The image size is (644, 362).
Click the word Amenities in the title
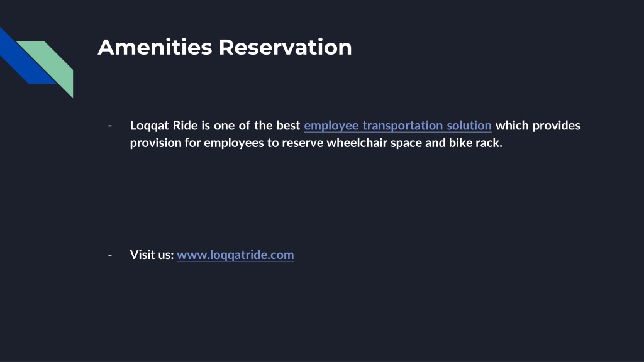(155, 47)
